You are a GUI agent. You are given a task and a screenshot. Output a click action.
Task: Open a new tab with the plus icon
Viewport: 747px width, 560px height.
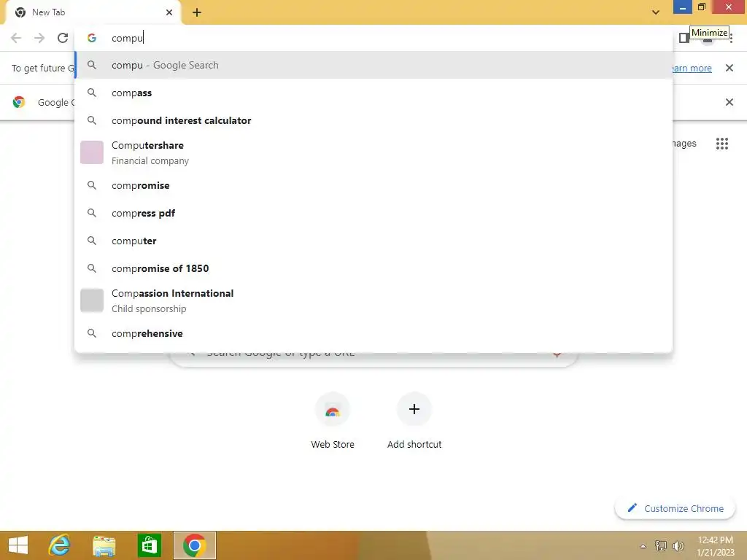tap(197, 13)
